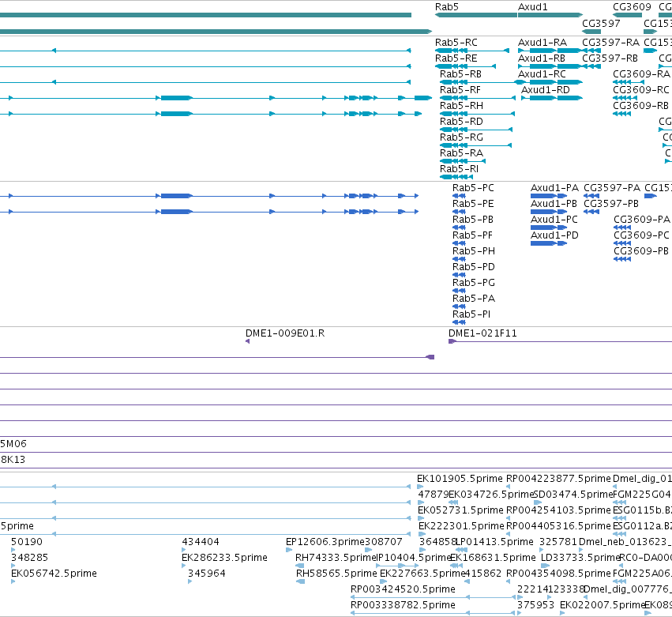Click the 434404 feature label
The image size is (672, 617).
click(201, 542)
